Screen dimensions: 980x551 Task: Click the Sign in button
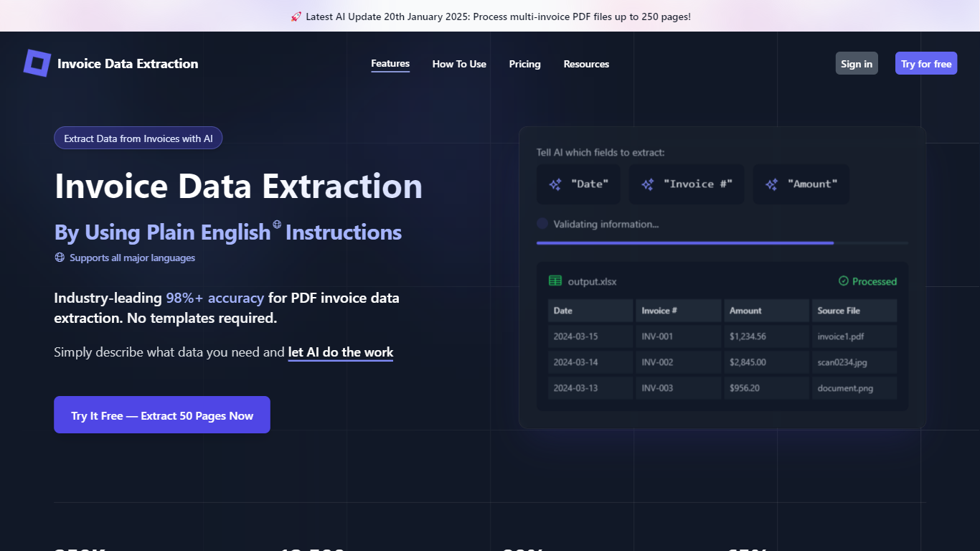[857, 63]
